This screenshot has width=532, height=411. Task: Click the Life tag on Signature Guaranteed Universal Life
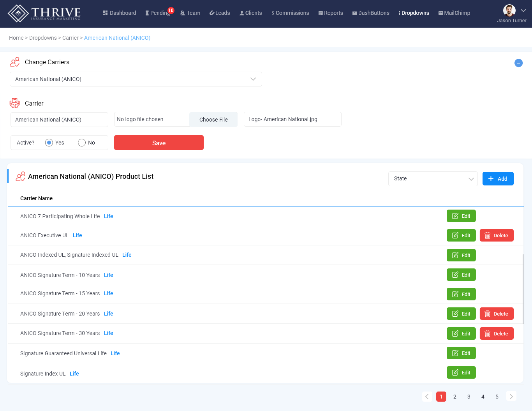115,353
